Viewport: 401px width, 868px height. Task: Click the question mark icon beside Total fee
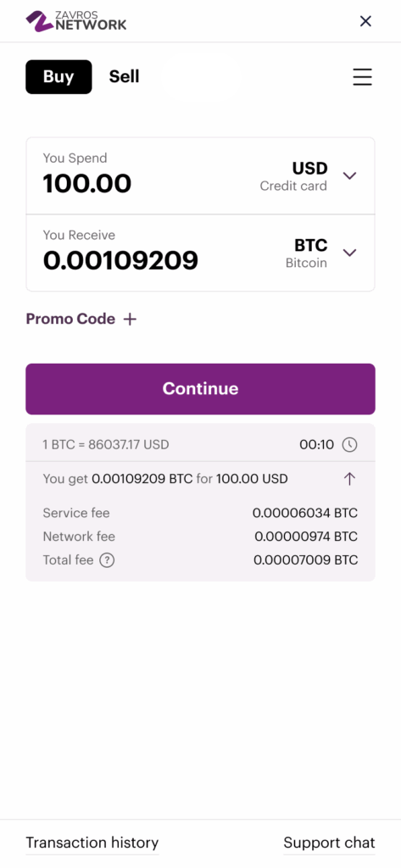pos(107,560)
